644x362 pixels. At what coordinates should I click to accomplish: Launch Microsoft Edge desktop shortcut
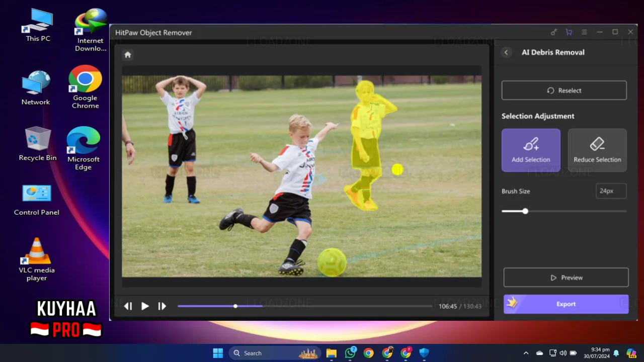click(x=83, y=148)
